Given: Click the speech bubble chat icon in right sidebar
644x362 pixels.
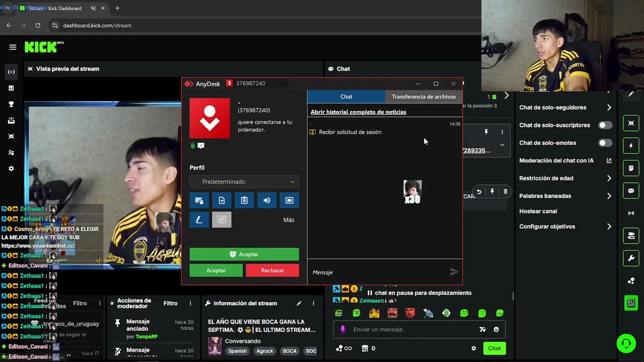Looking at the screenshot, I should point(631,191).
